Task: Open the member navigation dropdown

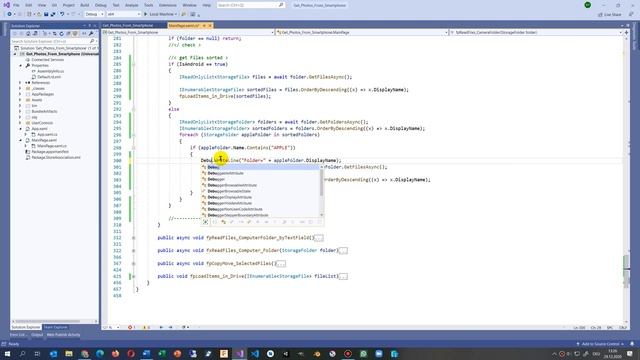Action: coord(536,32)
